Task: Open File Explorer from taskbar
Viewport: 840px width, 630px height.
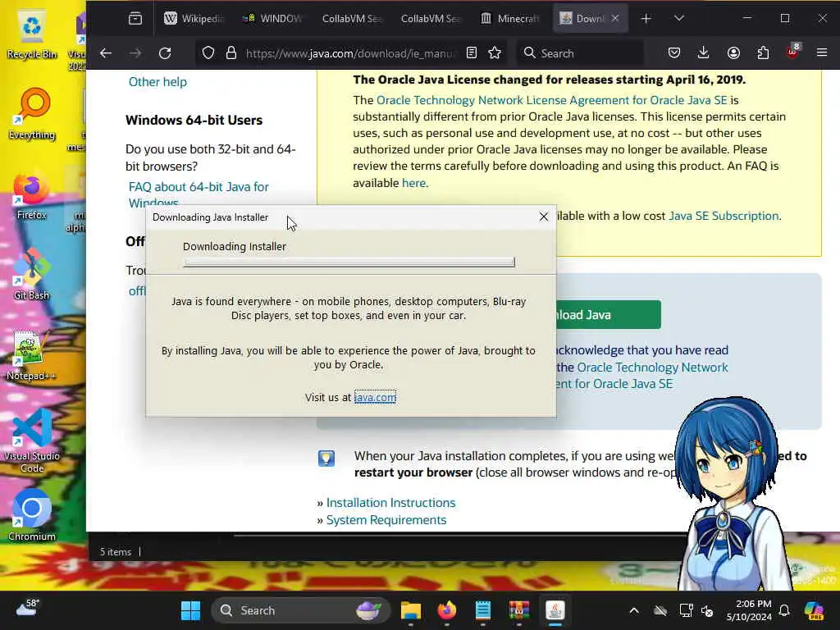Action: click(x=411, y=610)
